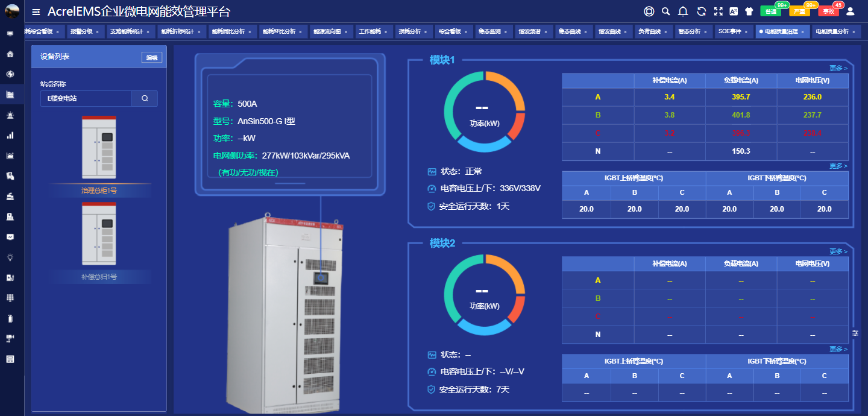Open the home icon in the left sidebar

coord(10,54)
